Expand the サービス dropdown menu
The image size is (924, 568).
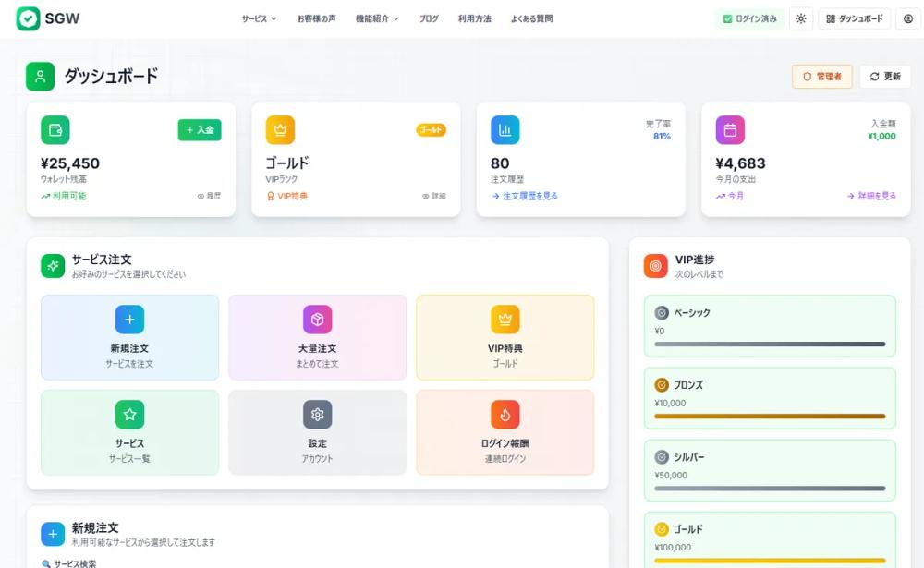tap(259, 18)
